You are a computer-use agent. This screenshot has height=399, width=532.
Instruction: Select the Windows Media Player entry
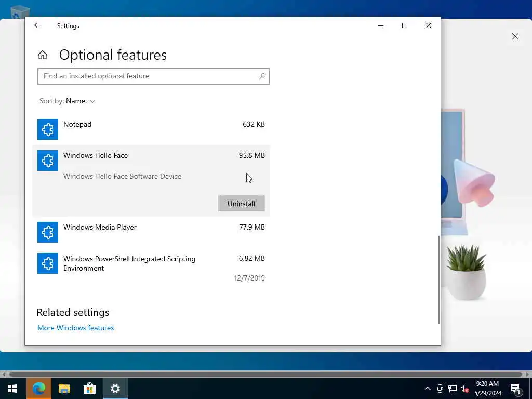[151, 232]
